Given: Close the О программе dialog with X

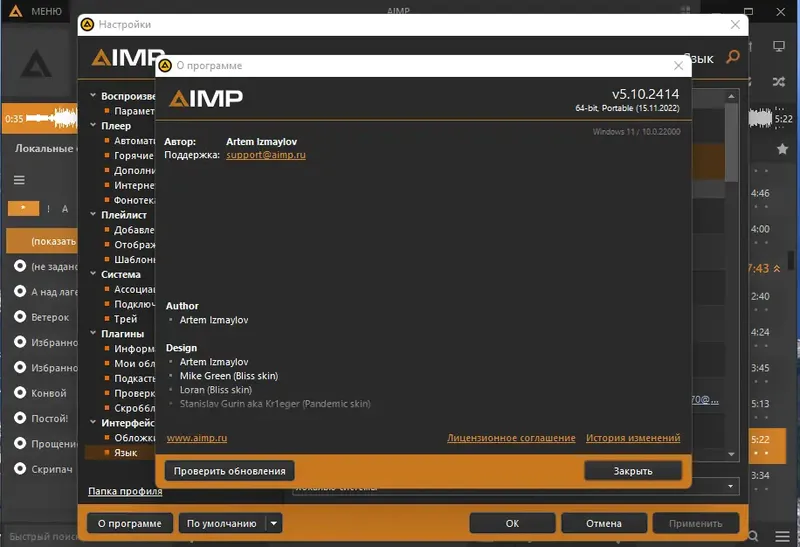Looking at the screenshot, I should pos(678,66).
